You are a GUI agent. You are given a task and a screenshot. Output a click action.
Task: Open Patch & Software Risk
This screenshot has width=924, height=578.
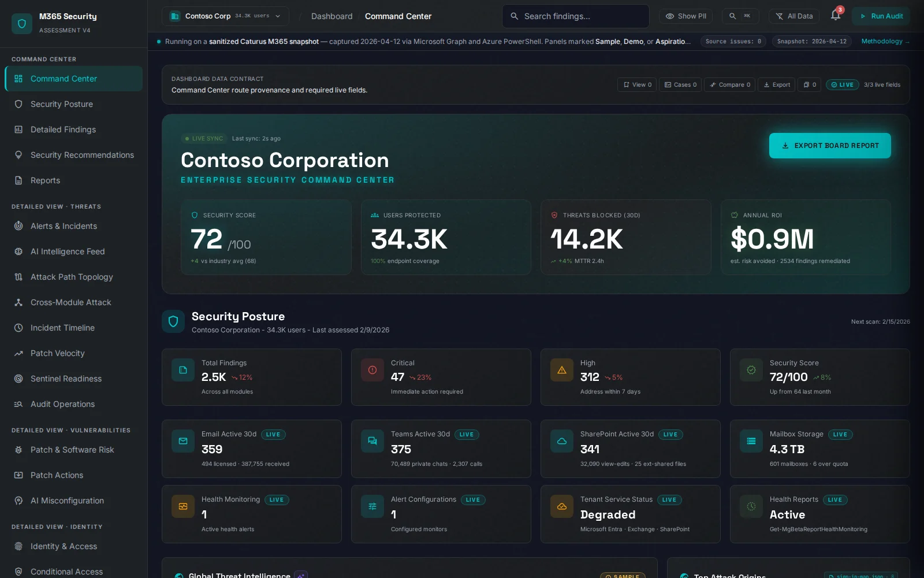point(73,450)
